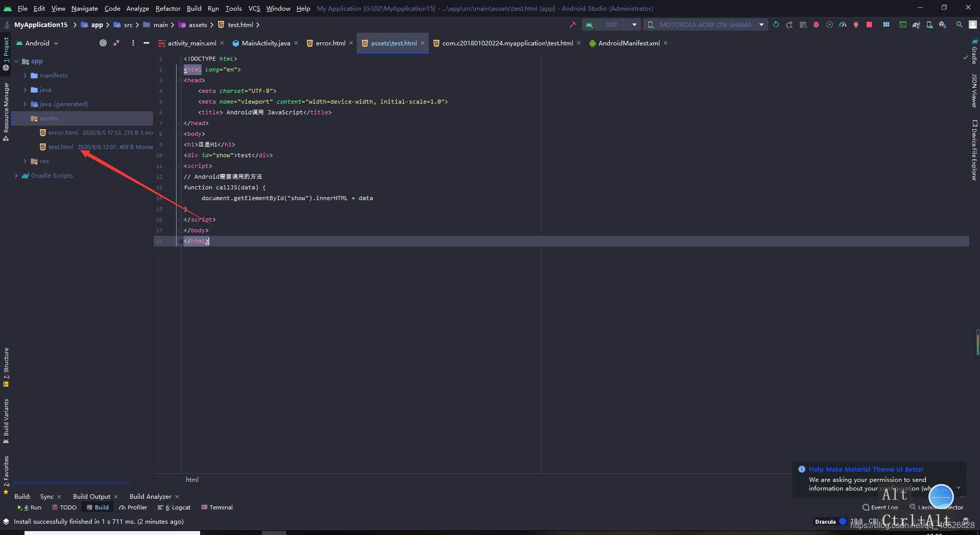This screenshot has width=980, height=535.
Task: Hide the Project panel with minus icon
Action: pos(146,43)
